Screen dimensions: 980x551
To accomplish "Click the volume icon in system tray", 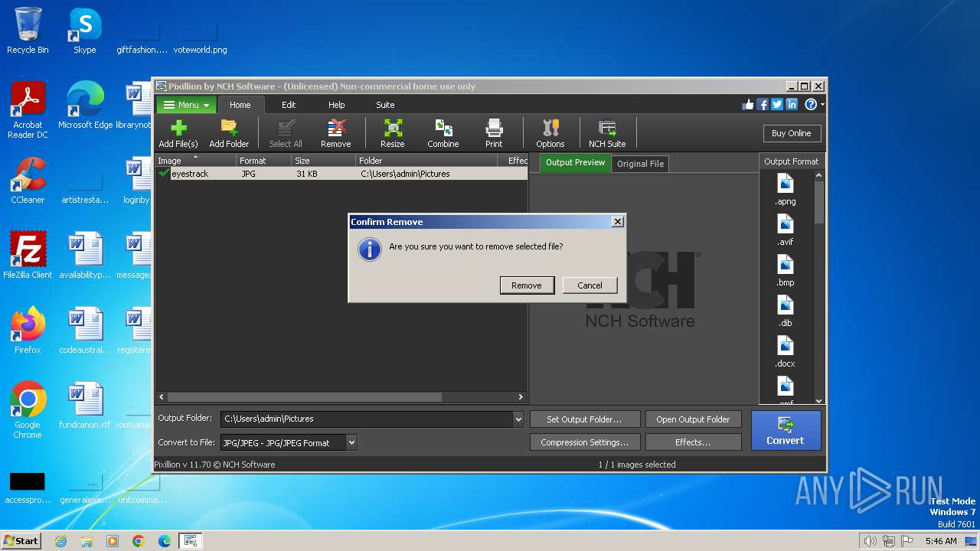I will (x=870, y=541).
